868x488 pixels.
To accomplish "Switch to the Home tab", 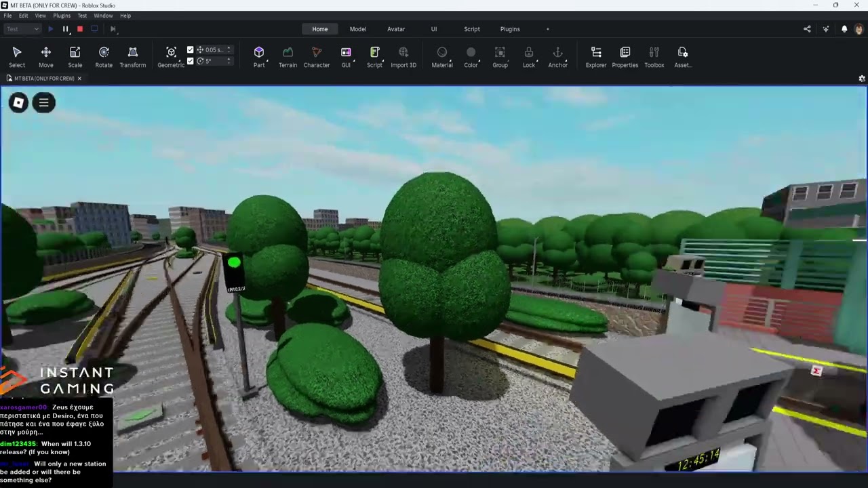I will tap(320, 29).
